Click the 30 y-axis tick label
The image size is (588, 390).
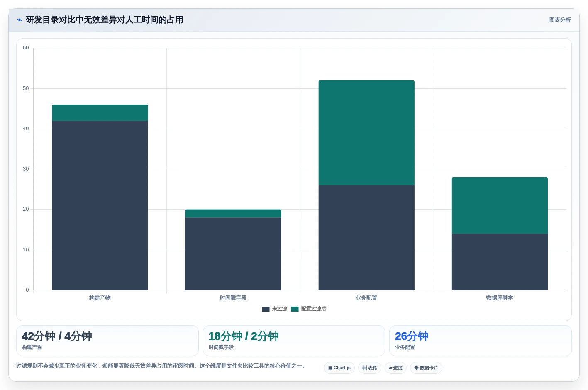point(26,169)
